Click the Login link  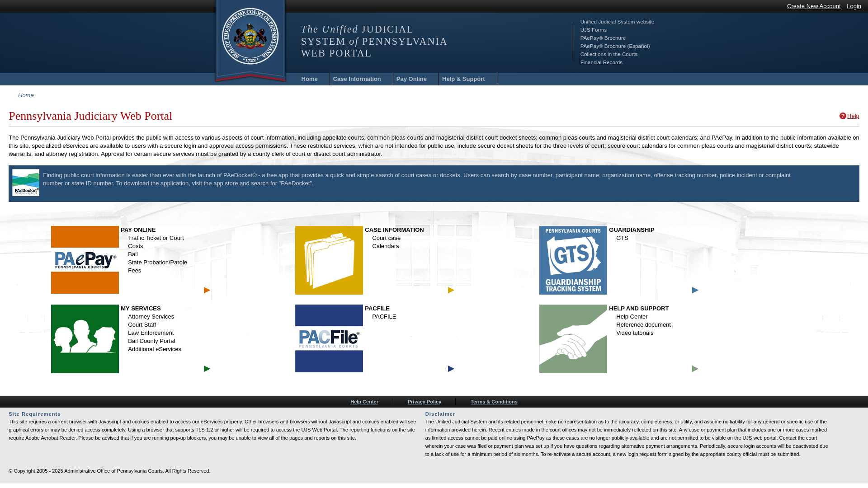pos(854,6)
